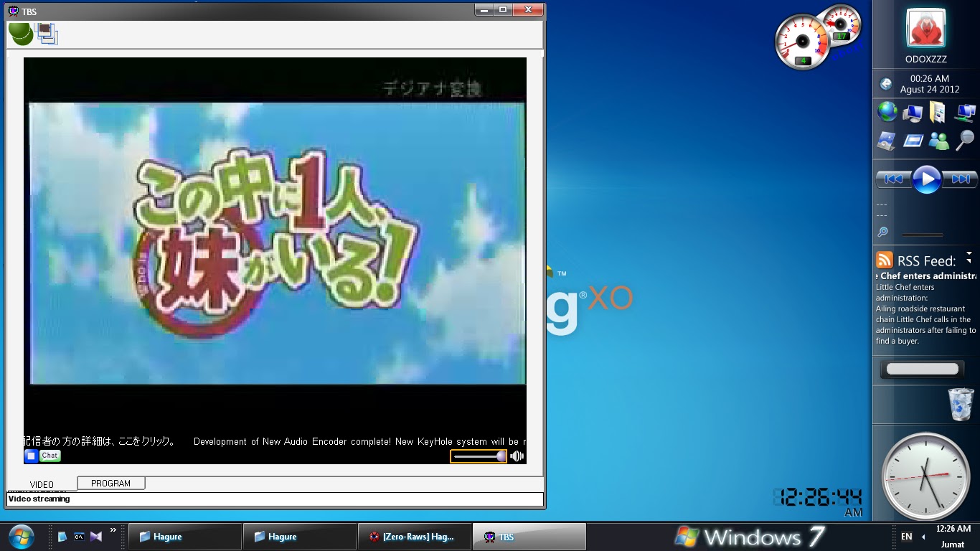Expand quick launch overflow chevron
980x551 pixels.
[x=113, y=530]
